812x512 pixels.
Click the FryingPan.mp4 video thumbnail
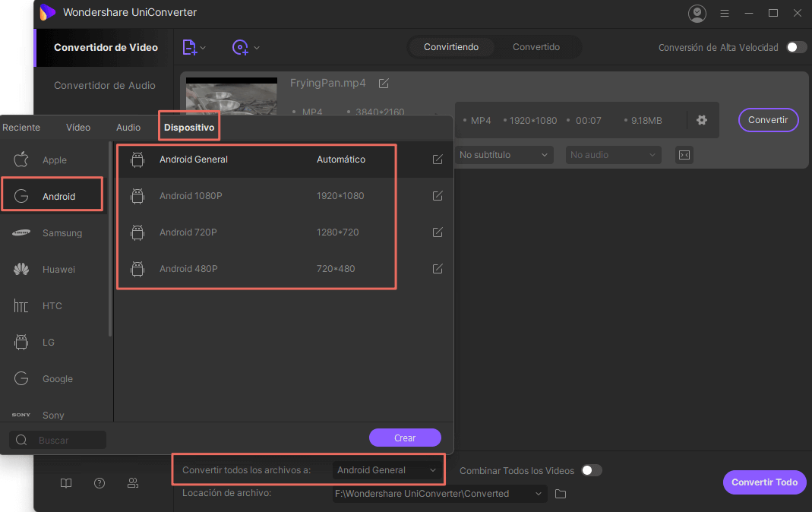(232, 96)
